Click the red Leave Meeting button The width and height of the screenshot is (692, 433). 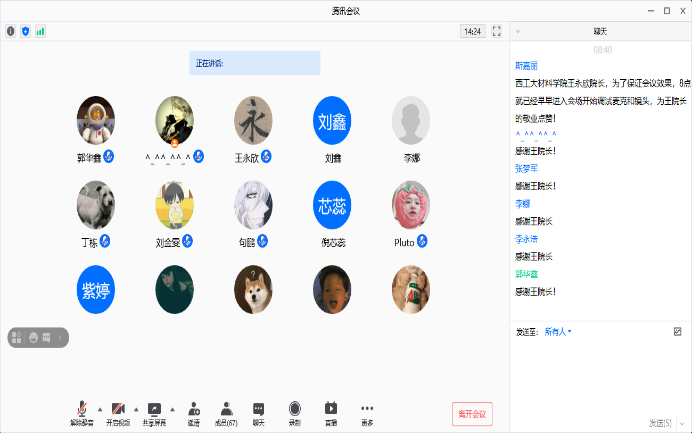(471, 414)
